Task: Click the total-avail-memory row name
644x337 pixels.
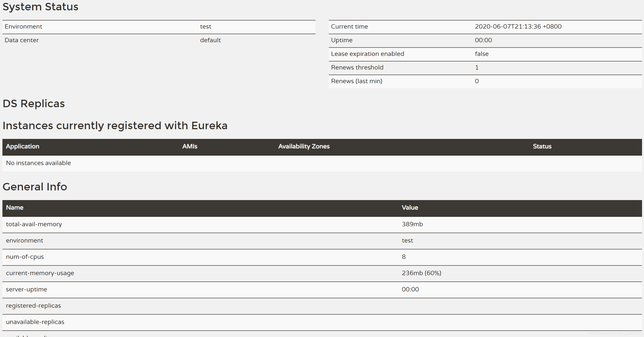Action: 34,224
